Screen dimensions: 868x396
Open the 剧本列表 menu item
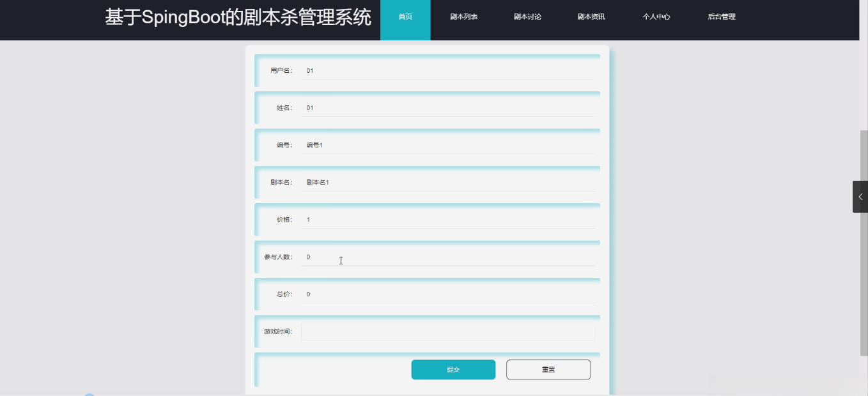point(463,17)
